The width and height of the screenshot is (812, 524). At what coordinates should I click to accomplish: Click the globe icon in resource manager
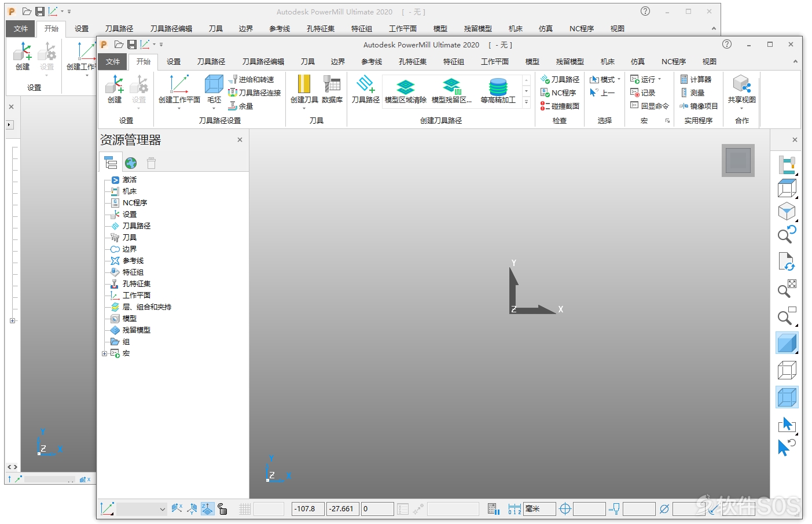(x=131, y=163)
